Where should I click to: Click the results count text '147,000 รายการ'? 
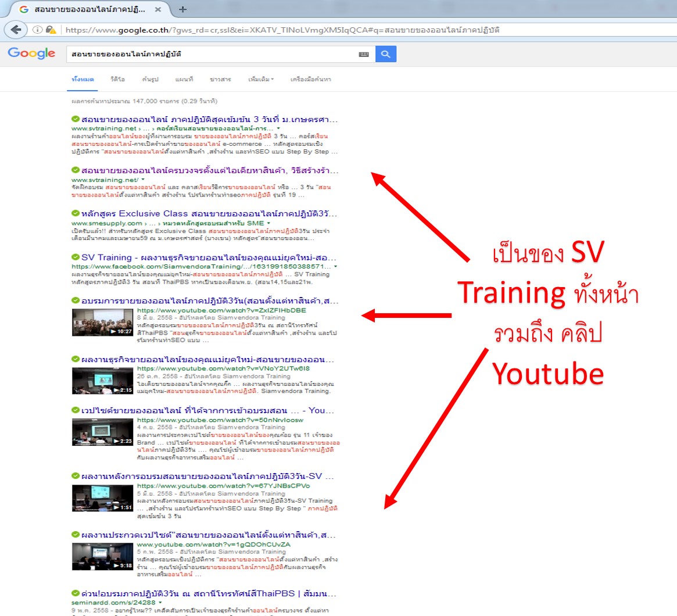point(156,101)
